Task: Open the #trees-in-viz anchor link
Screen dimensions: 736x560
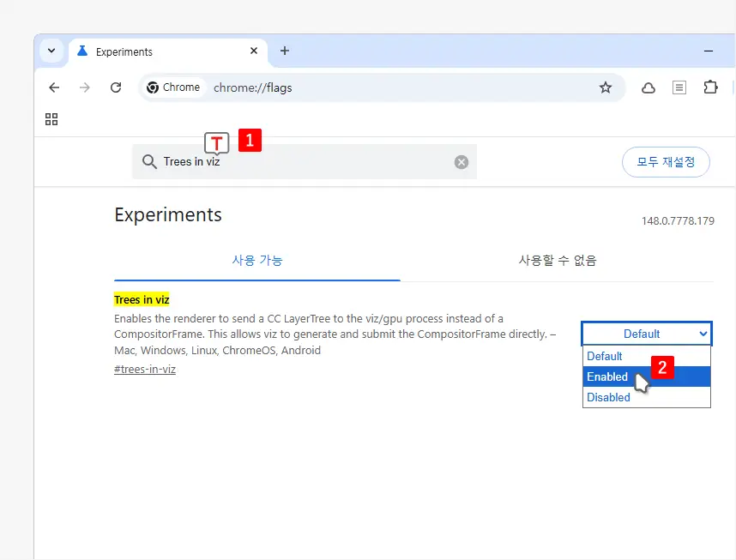Action: coord(145,370)
